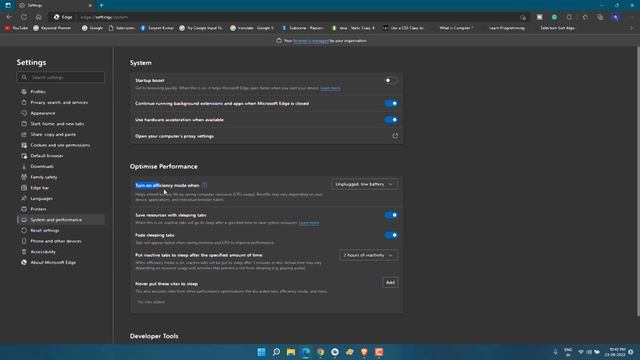Click the Reset settings icon in sidebar
Viewport: 640px width, 360px height.
(24, 230)
